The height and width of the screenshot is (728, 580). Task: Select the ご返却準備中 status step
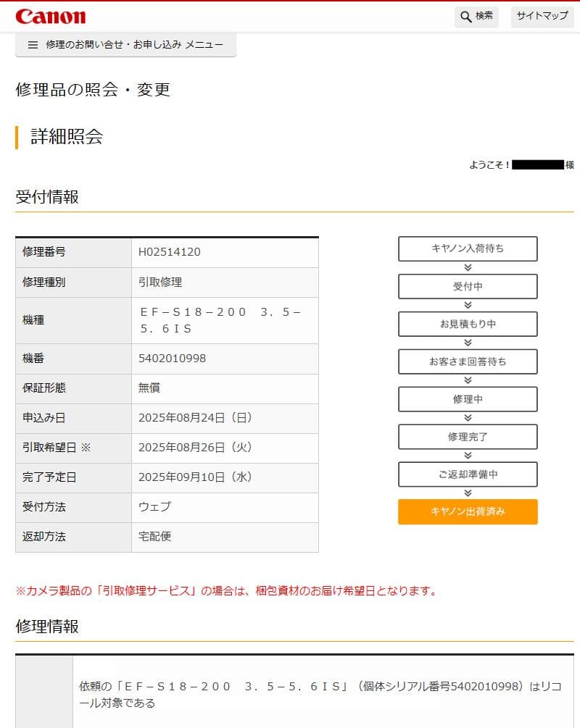(x=468, y=474)
